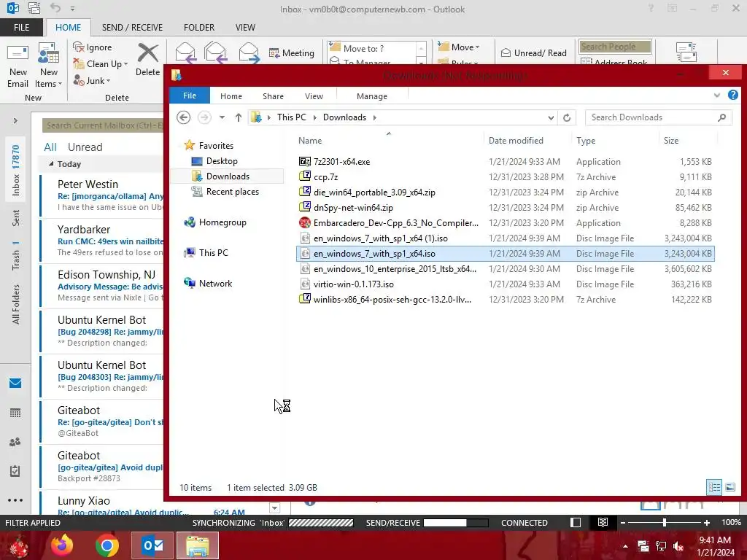Viewport: 747px width, 560px height.
Task: Select ccp.7z archive file
Action: point(325,177)
